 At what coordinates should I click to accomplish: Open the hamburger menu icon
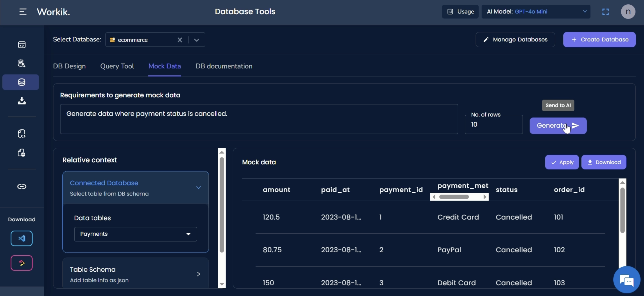pyautogui.click(x=23, y=11)
